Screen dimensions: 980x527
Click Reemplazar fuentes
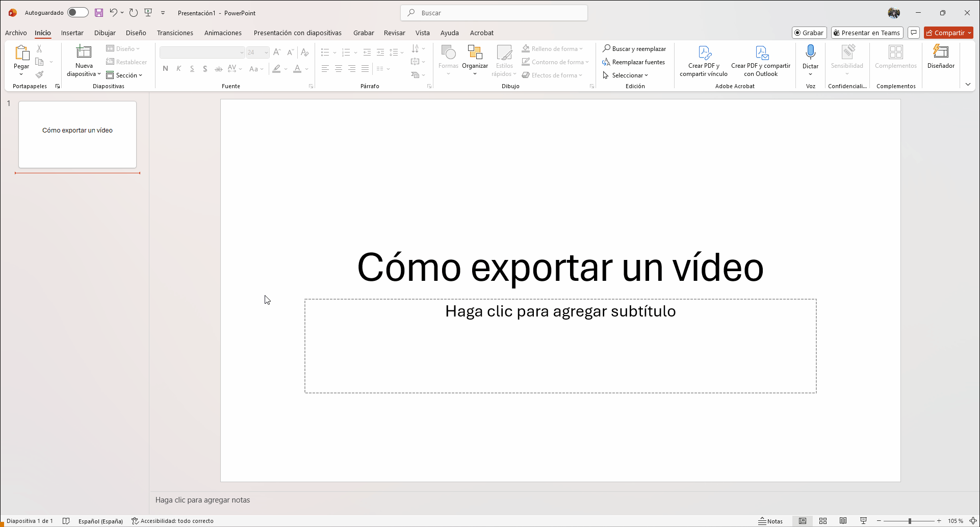(634, 62)
